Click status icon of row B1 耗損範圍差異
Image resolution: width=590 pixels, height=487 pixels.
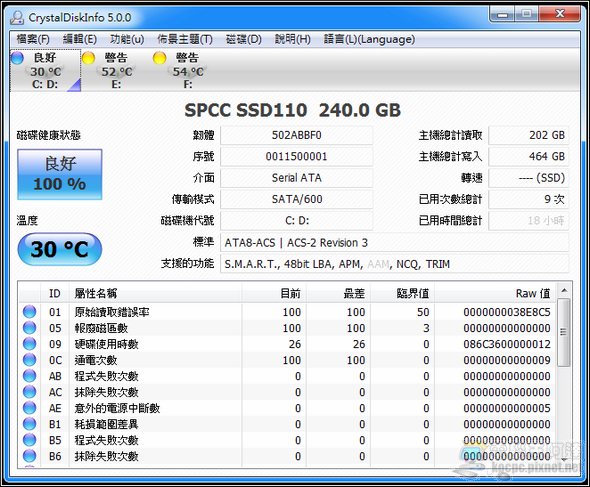29,424
